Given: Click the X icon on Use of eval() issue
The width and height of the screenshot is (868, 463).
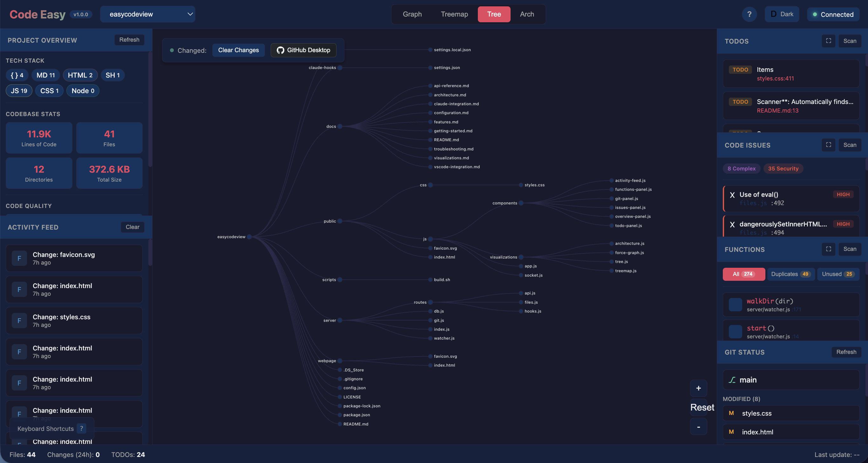Looking at the screenshot, I should click(x=732, y=195).
